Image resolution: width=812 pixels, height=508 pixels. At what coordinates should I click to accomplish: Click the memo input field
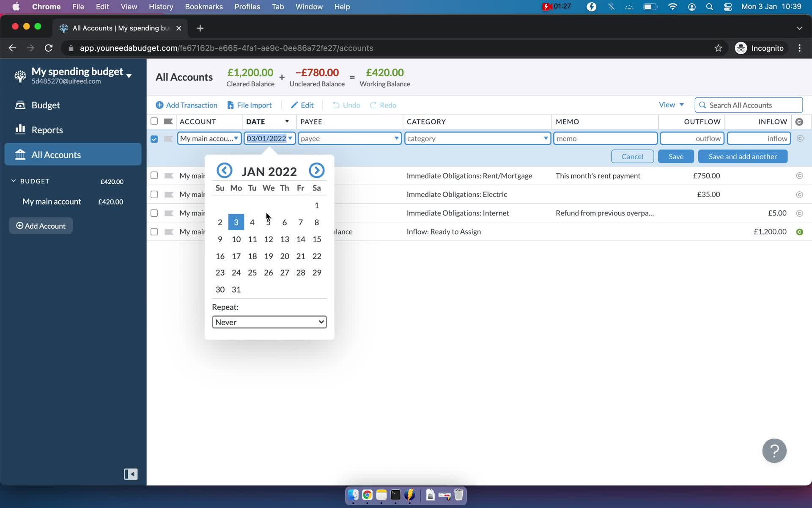tap(605, 138)
